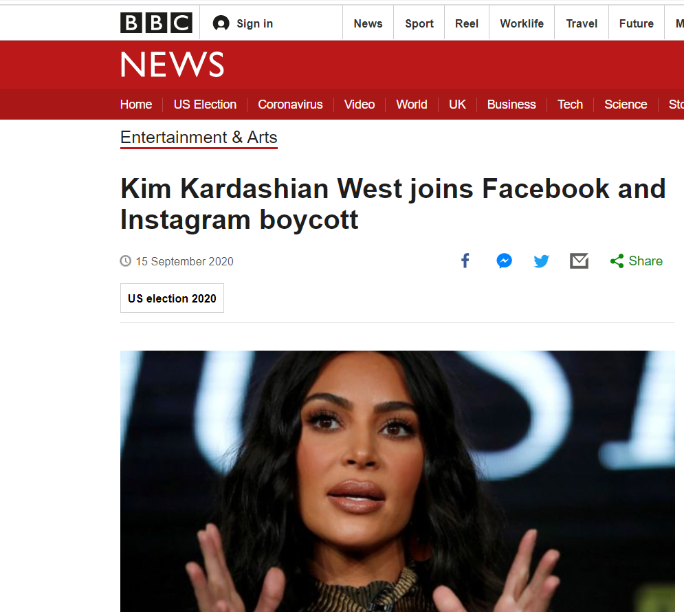Share the article on Twitter

(541, 261)
